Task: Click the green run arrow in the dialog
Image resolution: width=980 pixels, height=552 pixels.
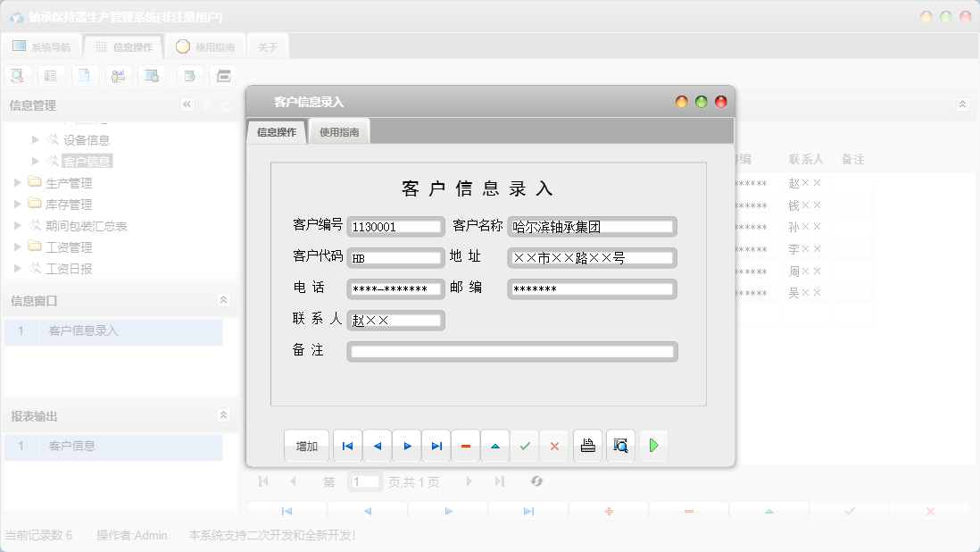Action: pyautogui.click(x=653, y=445)
